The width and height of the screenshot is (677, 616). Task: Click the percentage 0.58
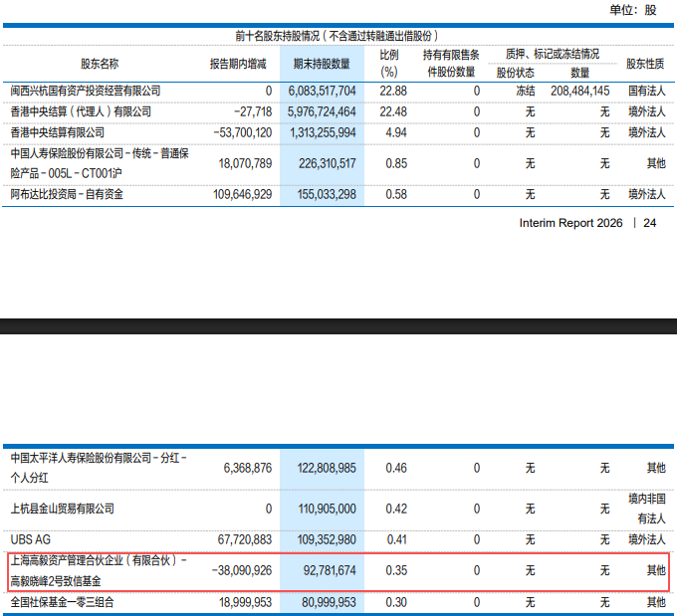396,194
